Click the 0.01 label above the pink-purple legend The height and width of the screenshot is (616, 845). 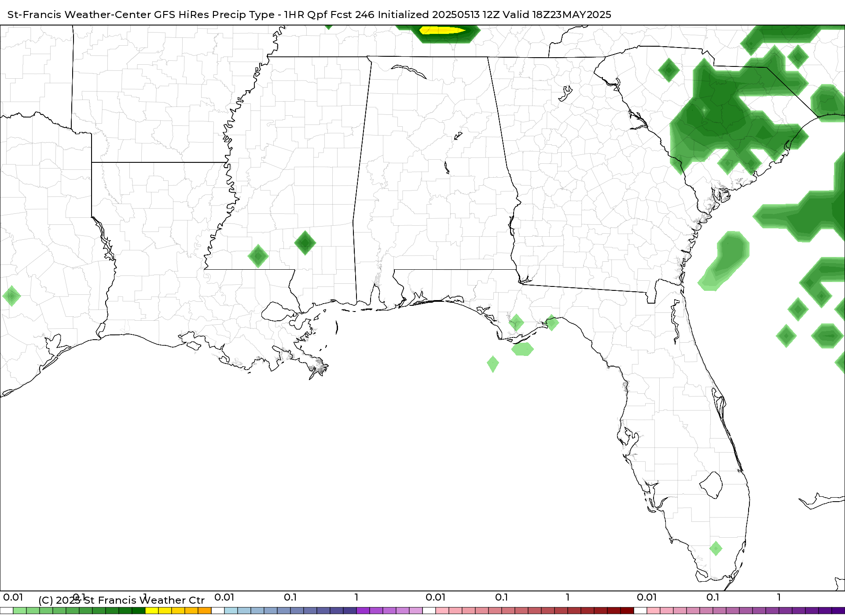647,597
